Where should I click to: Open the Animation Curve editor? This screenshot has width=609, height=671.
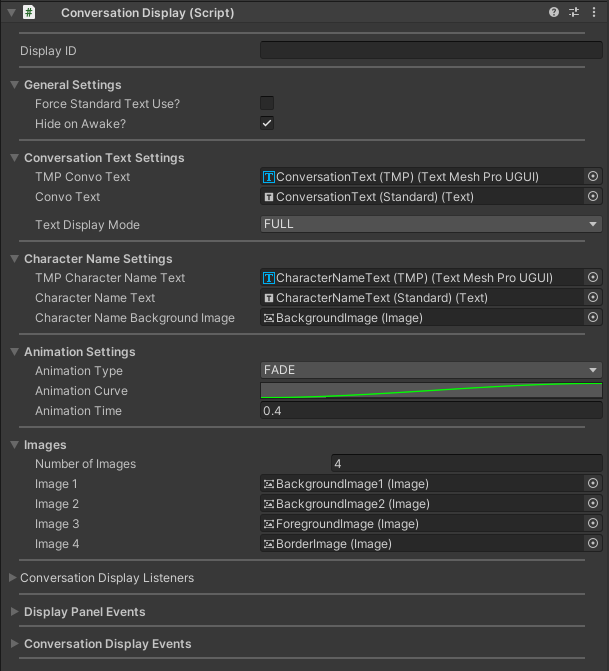431,390
